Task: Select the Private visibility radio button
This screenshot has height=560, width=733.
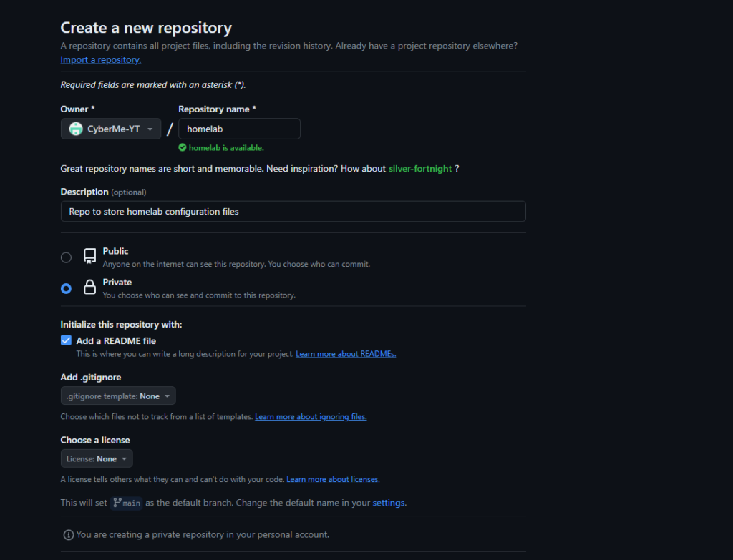Action: pyautogui.click(x=66, y=288)
